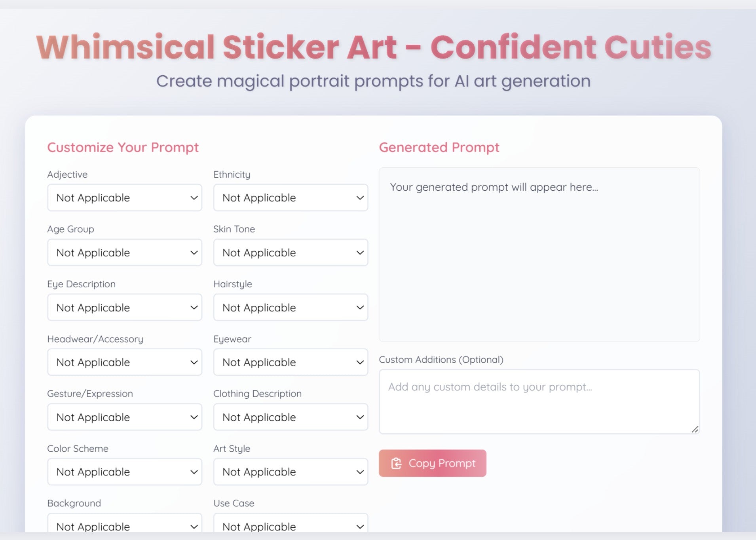Expand the Hairstyle dropdown
The height and width of the screenshot is (540, 756).
[291, 308]
